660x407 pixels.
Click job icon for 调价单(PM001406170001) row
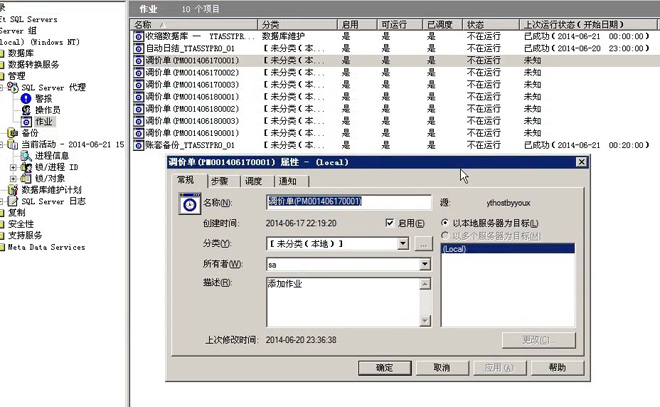(x=138, y=61)
